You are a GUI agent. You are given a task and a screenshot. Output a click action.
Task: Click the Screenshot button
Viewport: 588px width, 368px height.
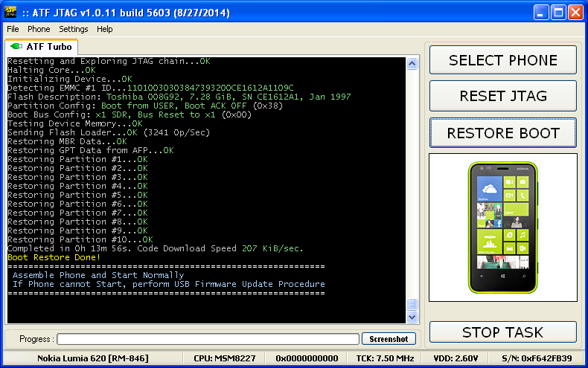[x=389, y=339]
